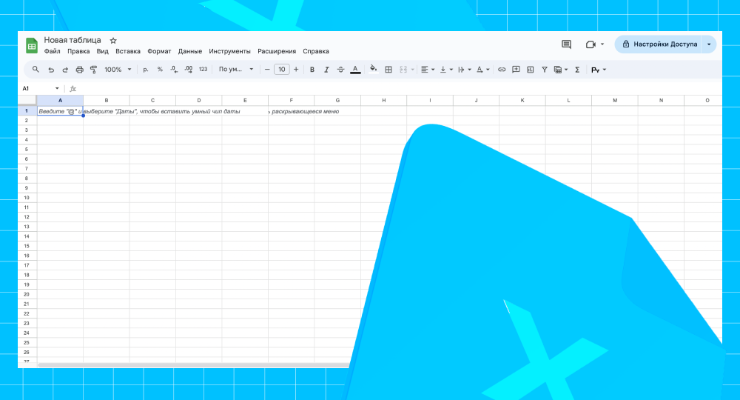Star the document Новая таблица
The height and width of the screenshot is (400, 740).
click(113, 40)
